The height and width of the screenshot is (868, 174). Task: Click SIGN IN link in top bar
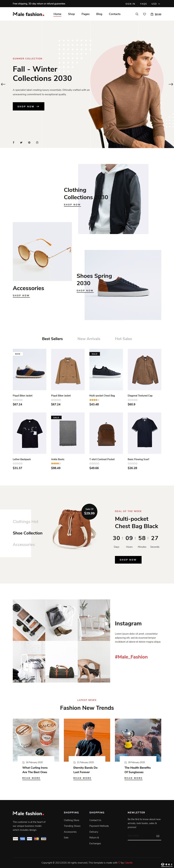(130, 4)
